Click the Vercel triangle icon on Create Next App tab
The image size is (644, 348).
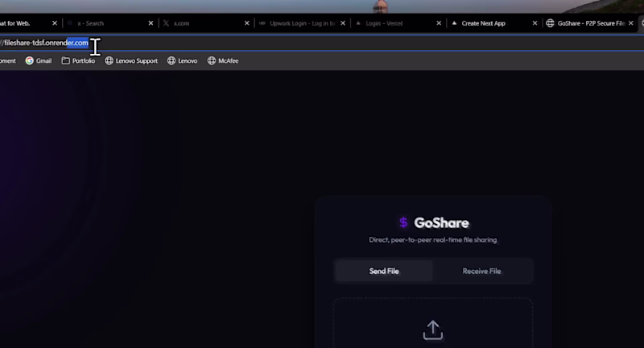point(454,23)
